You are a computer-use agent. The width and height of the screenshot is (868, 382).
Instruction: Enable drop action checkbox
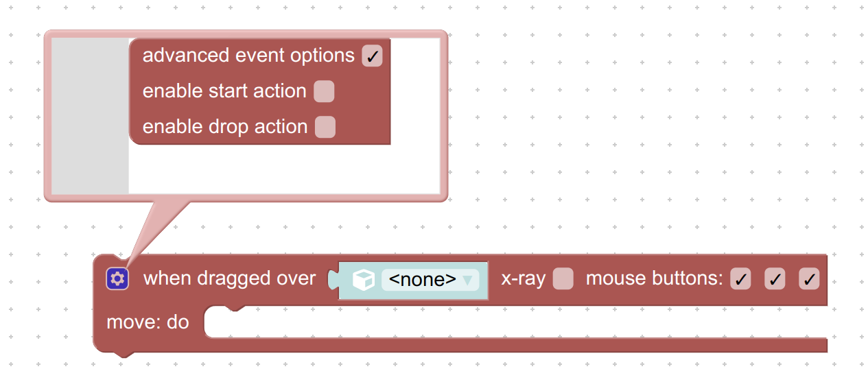click(325, 127)
